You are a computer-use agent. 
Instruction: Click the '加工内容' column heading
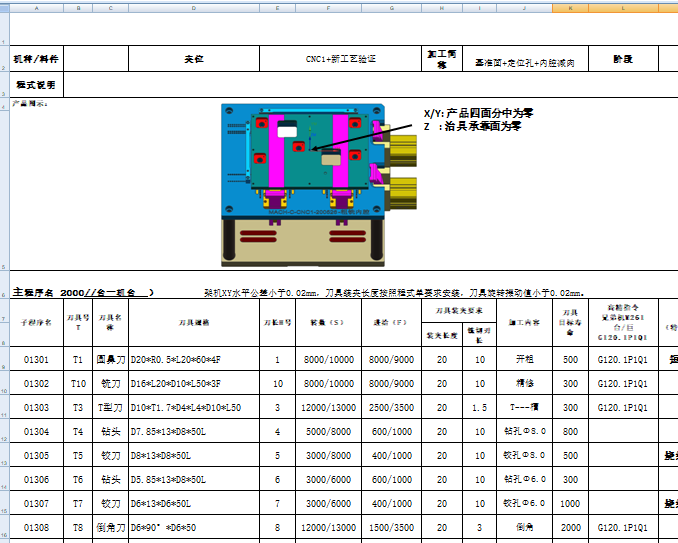point(524,323)
